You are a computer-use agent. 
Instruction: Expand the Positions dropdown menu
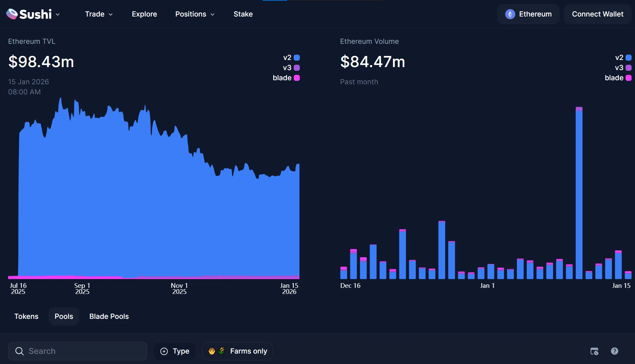coord(195,14)
